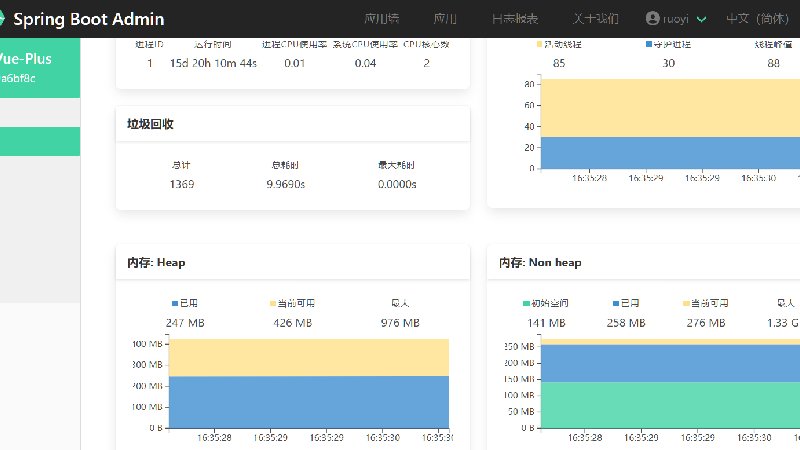Viewport: 800px width, 450px height.
Task: Click the Non heap available value 276 MB
Action: [706, 323]
